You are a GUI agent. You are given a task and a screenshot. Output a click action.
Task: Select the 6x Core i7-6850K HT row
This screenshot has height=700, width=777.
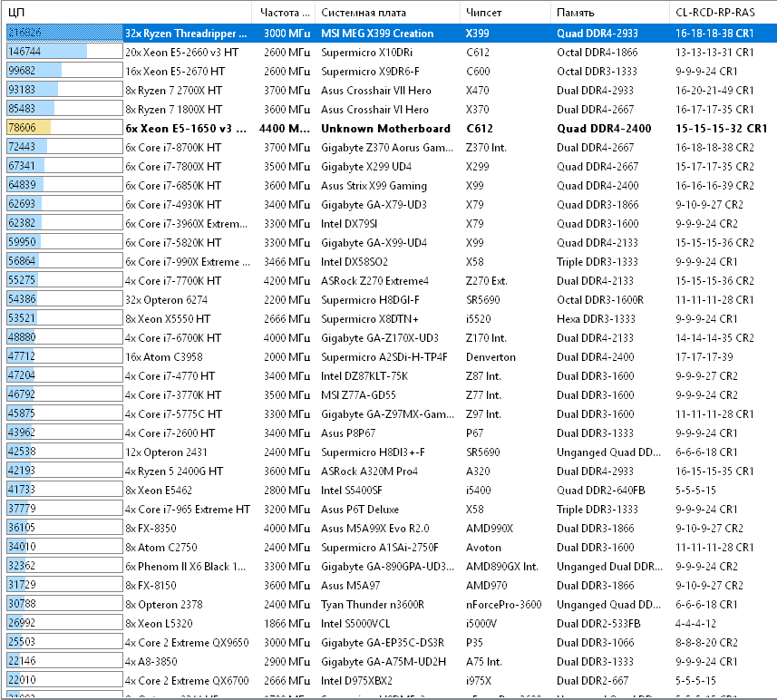tap(392, 185)
